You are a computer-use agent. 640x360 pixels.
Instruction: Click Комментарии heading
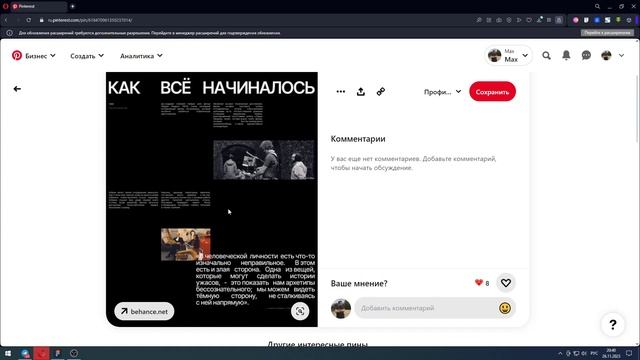[x=358, y=139]
